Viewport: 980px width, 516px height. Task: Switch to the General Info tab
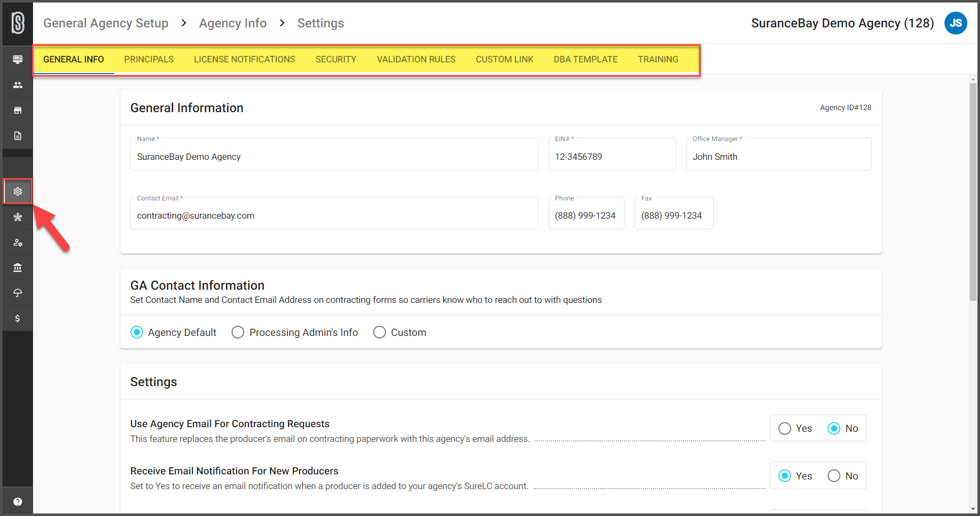point(74,59)
